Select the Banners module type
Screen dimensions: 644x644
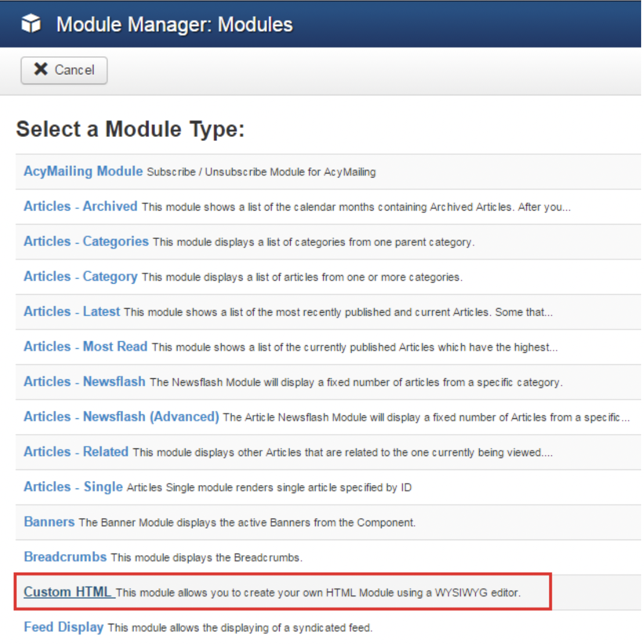(49, 522)
